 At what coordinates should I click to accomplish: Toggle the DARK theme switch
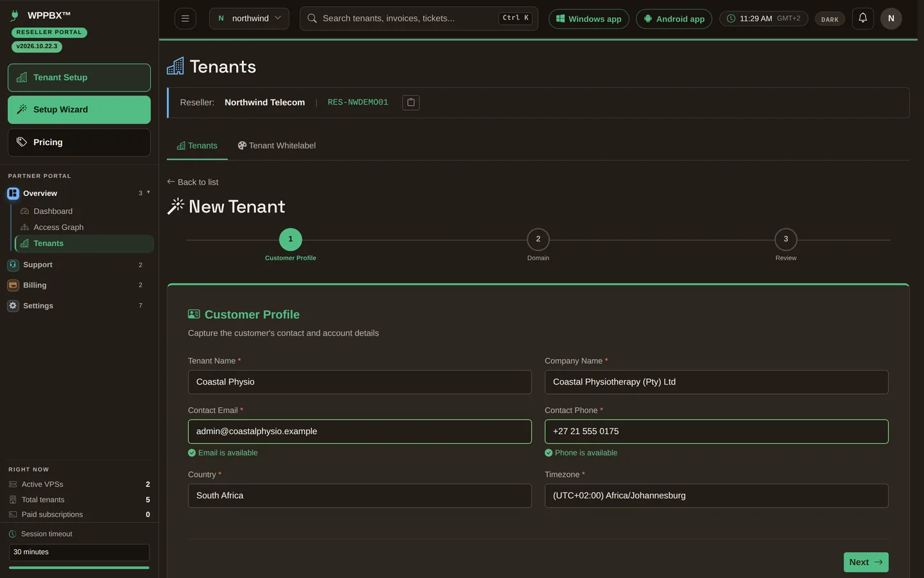pyautogui.click(x=830, y=19)
